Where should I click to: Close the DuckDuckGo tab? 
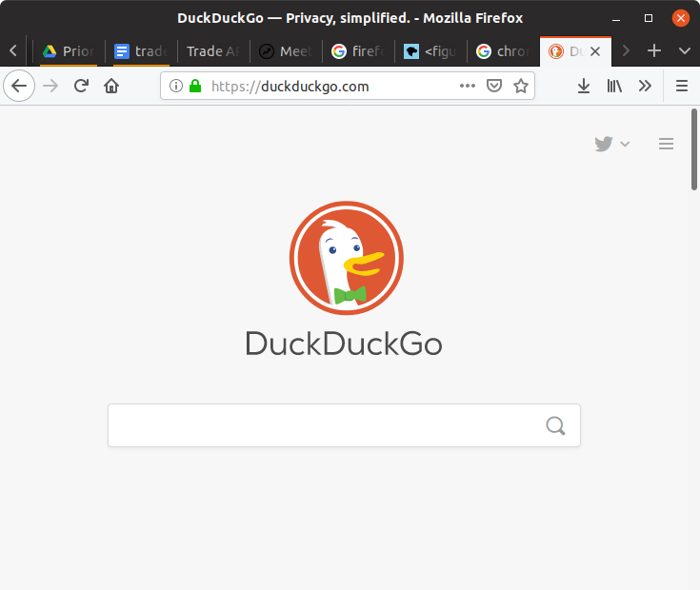click(x=595, y=51)
